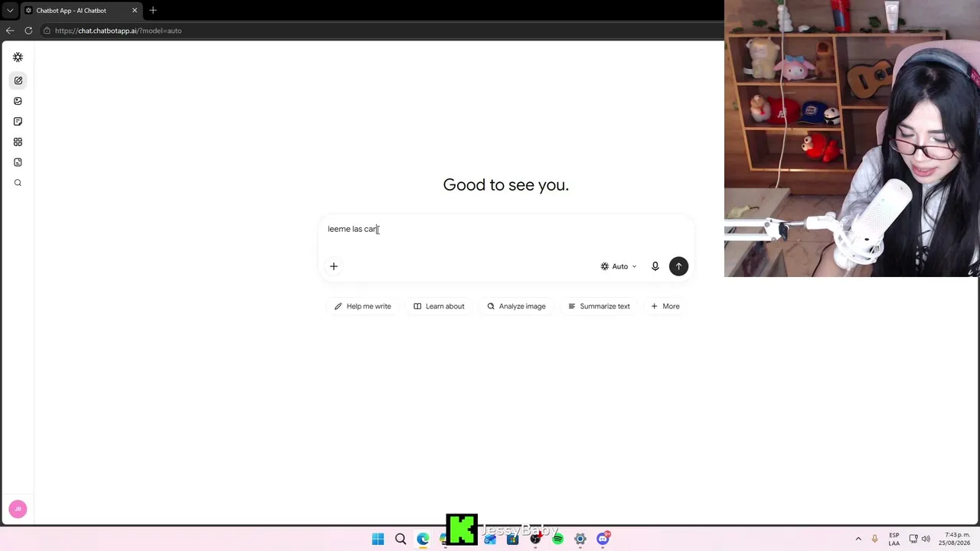Open OBS Studio from the taskbar
The height and width of the screenshot is (551, 980).
point(535,539)
